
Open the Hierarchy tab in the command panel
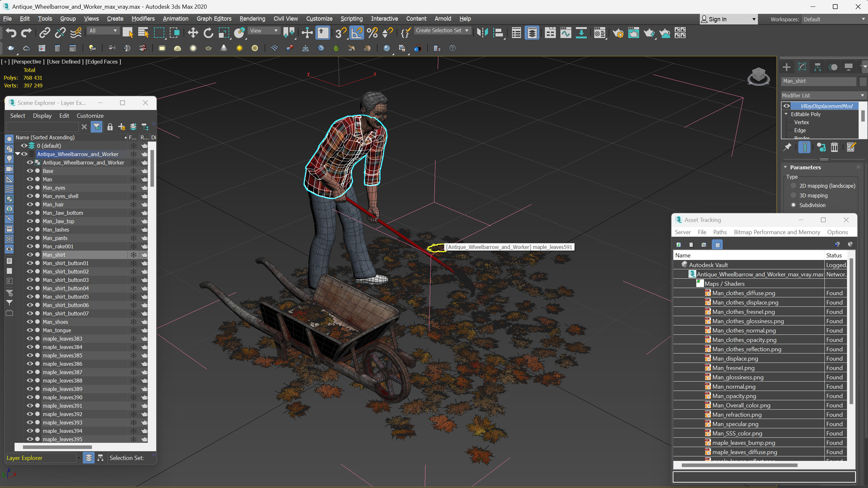817,67
